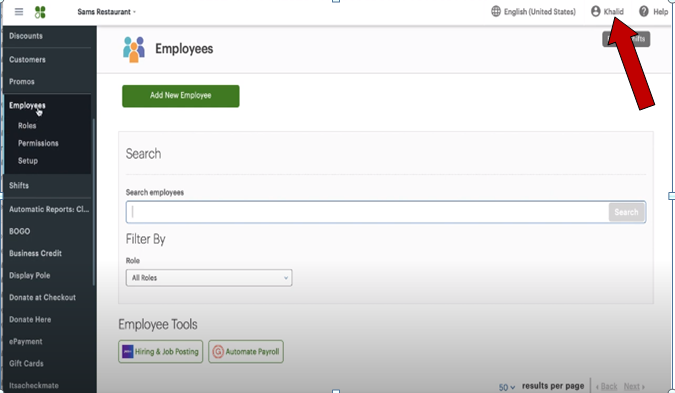This screenshot has width=675, height=393.
Task: Open Donate Here in the sidebar
Action: (x=30, y=319)
